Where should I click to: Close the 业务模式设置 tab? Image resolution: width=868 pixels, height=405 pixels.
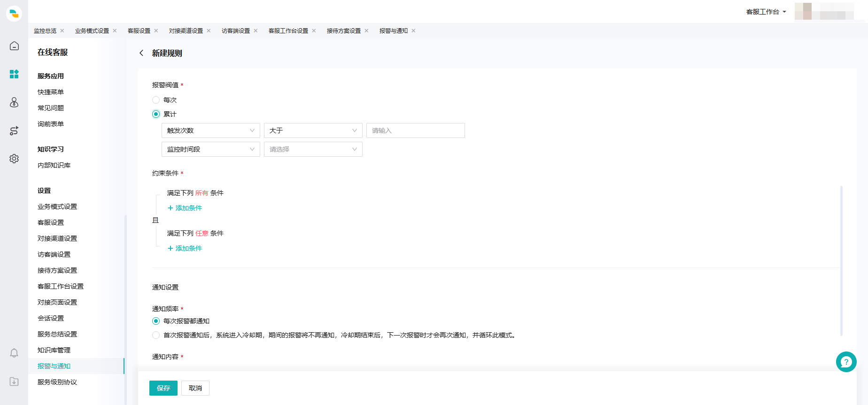coord(115,31)
